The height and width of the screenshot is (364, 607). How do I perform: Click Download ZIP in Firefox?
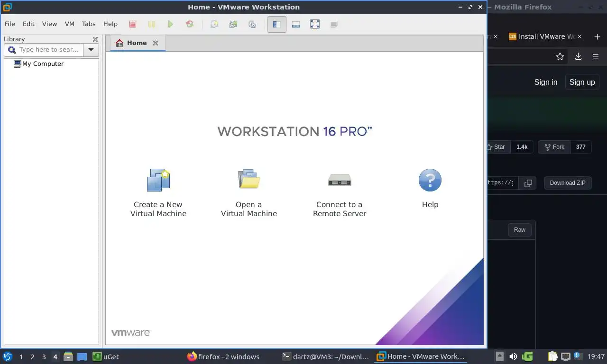pos(568,183)
